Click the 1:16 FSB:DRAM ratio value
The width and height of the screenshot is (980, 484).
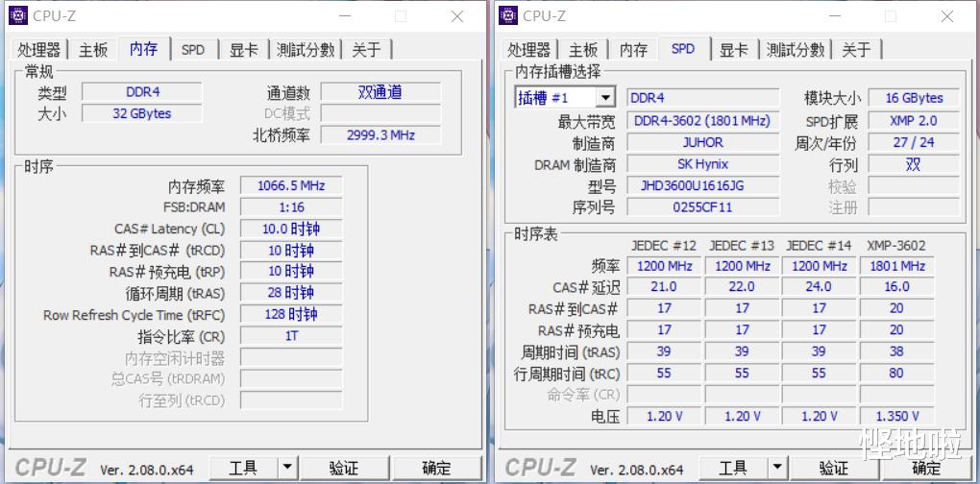click(x=291, y=206)
